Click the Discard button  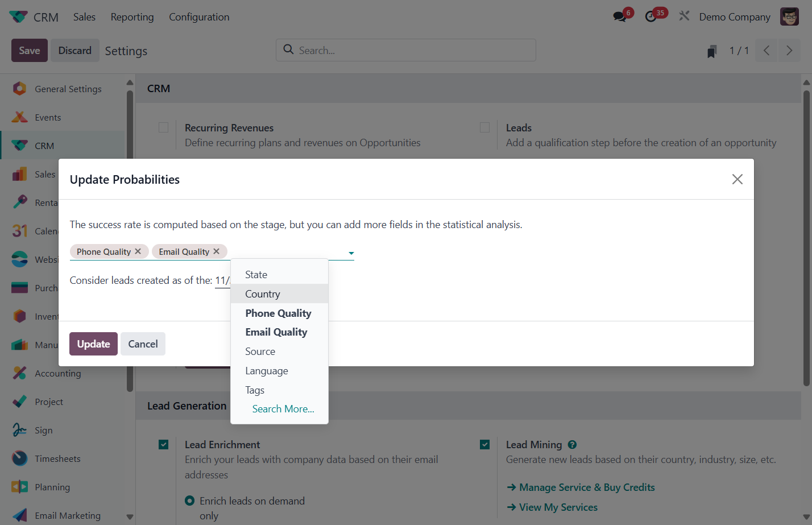75,51
